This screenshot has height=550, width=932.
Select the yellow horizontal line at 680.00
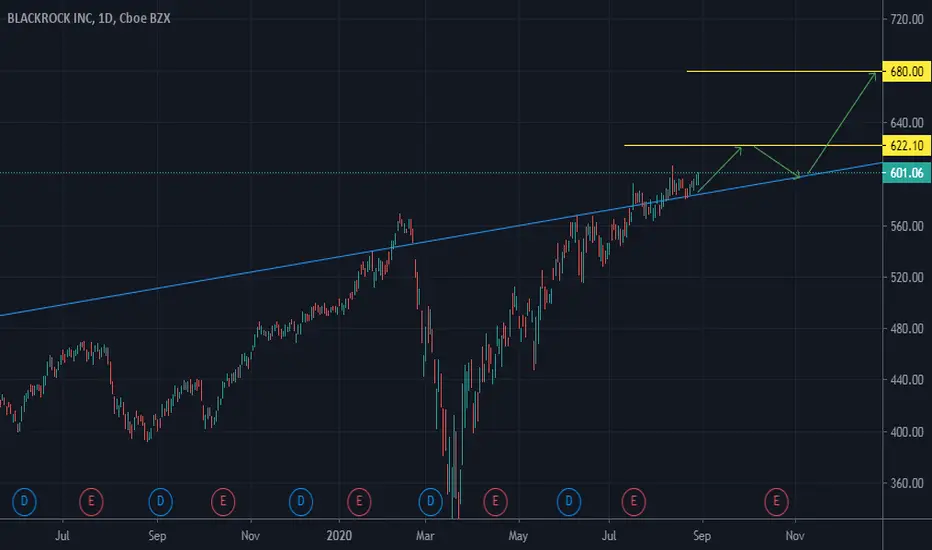coord(785,71)
